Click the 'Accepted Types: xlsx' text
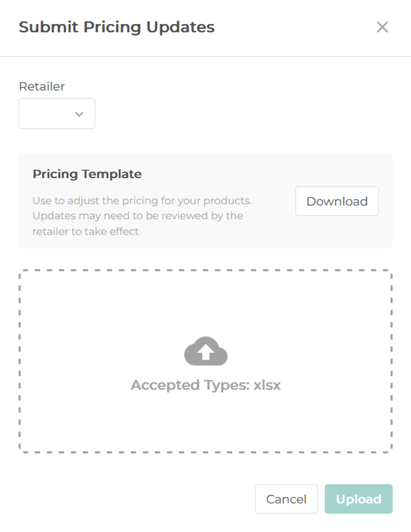This screenshot has width=411, height=532. click(x=206, y=385)
